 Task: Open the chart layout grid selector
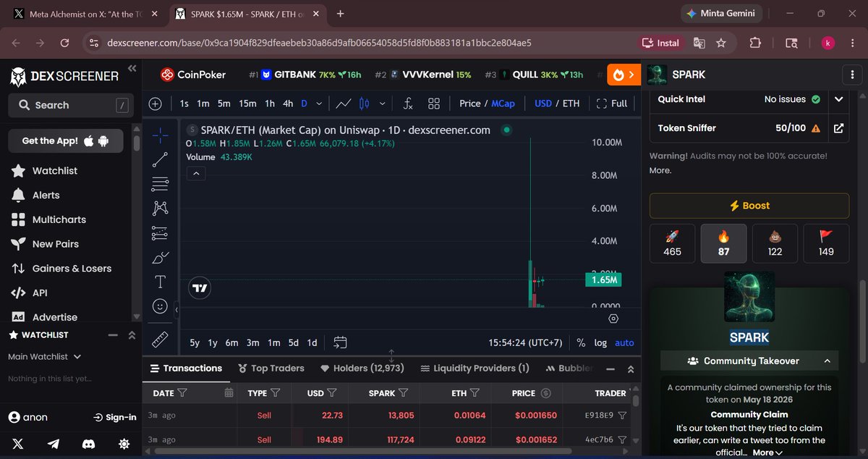point(434,104)
